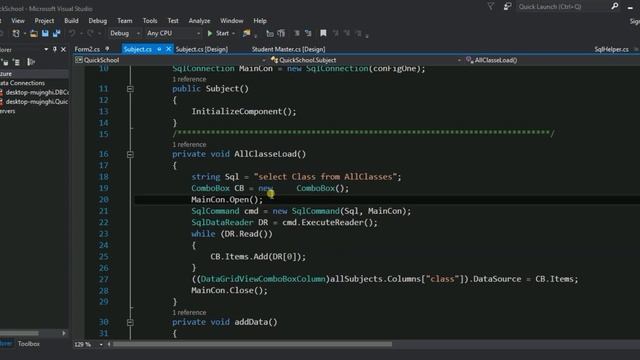Viewport: 640px width, 360px height.
Task: Open the Build menu
Action: [71, 21]
